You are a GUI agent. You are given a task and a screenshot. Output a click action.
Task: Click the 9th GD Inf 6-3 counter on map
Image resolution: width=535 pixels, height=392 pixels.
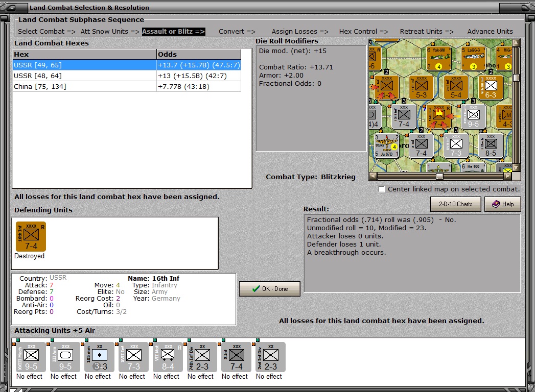[491, 87]
